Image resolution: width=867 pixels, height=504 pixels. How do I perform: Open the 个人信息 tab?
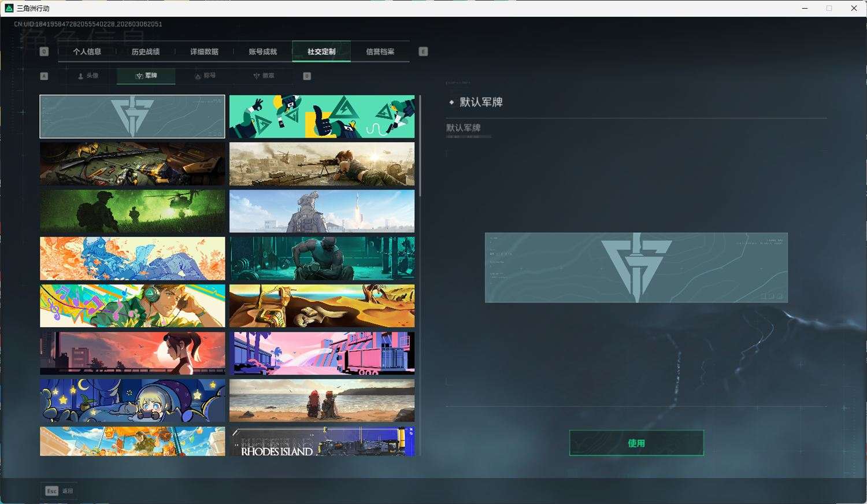tap(87, 51)
